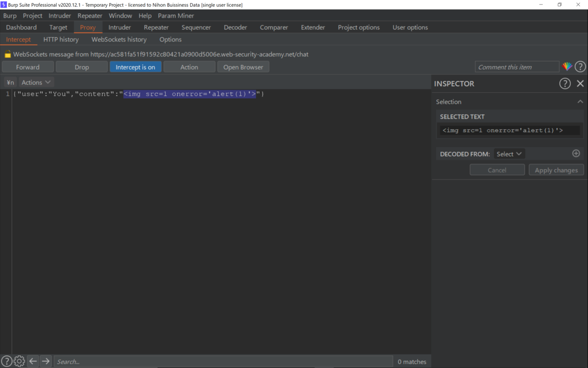
Task: Toggle the Intercept is on button
Action: [135, 67]
